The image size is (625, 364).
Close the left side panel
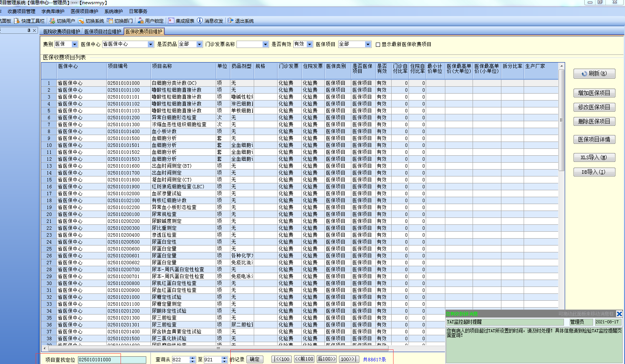[34, 30]
